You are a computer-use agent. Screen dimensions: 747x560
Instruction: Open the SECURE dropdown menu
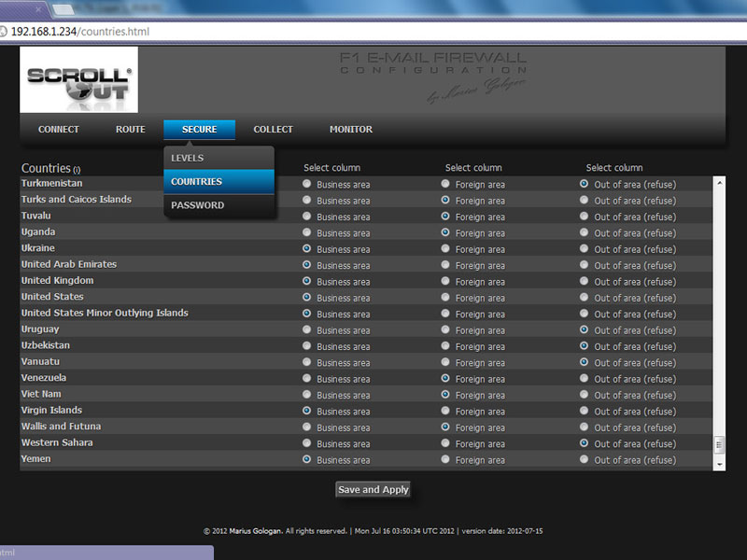pyautogui.click(x=199, y=130)
